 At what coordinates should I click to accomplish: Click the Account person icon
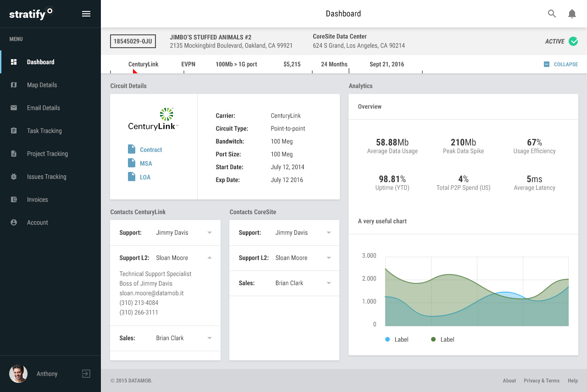point(14,222)
